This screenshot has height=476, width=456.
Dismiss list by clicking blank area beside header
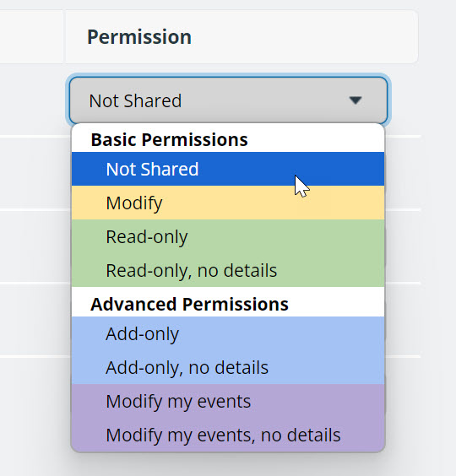click(437, 37)
